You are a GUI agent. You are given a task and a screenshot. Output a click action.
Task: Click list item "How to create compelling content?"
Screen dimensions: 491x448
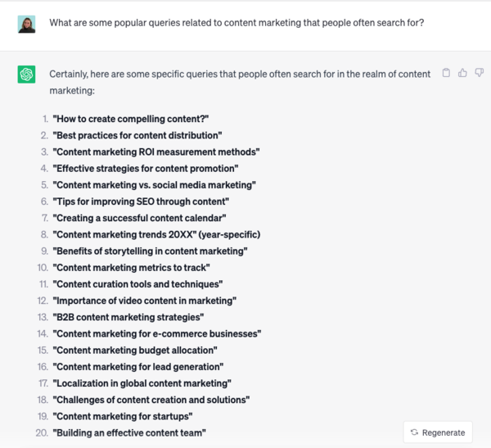130,119
